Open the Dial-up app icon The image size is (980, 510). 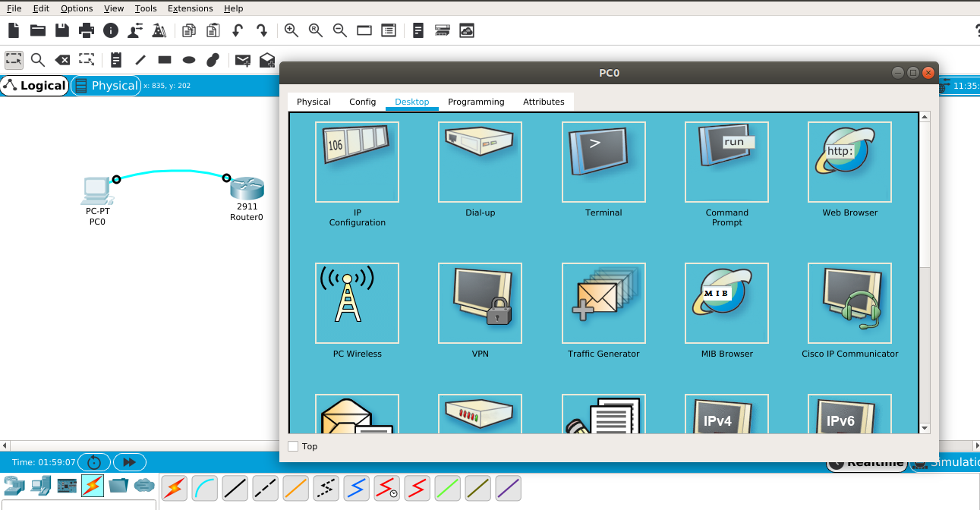480,162
